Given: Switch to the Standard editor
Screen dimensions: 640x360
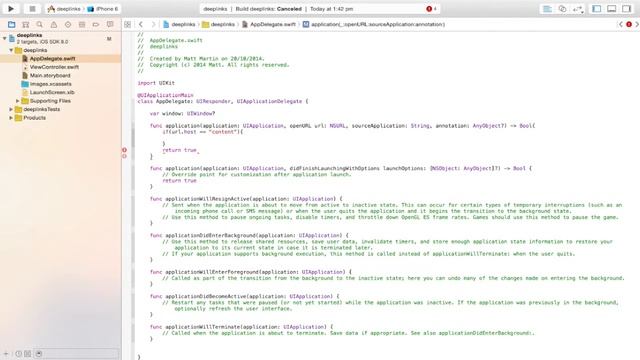Looking at the screenshot, I should [547, 9].
